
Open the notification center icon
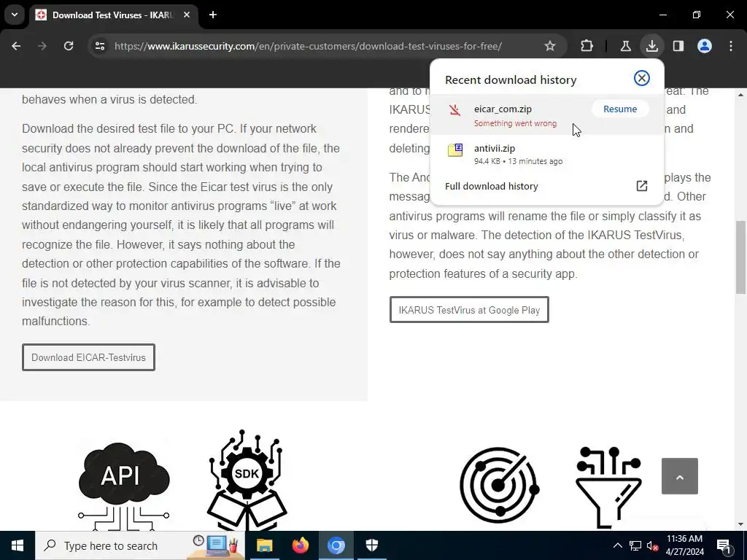click(x=724, y=546)
